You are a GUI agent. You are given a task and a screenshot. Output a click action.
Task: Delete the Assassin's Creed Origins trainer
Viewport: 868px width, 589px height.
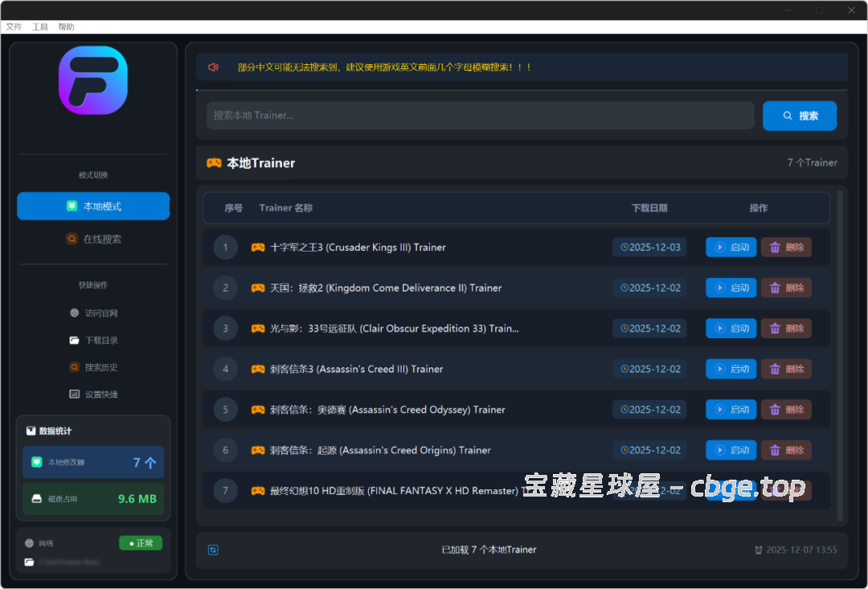(x=786, y=450)
